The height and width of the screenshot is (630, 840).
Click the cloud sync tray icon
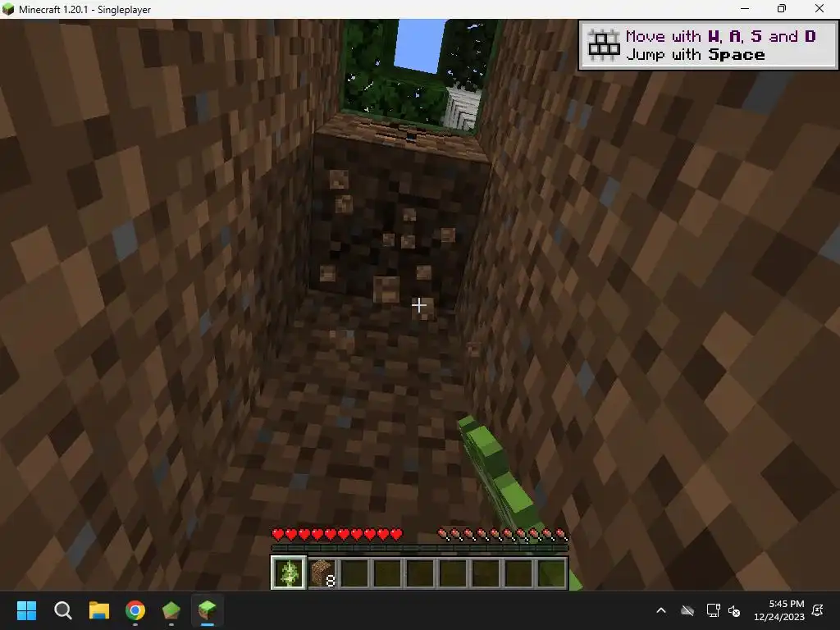(687, 610)
